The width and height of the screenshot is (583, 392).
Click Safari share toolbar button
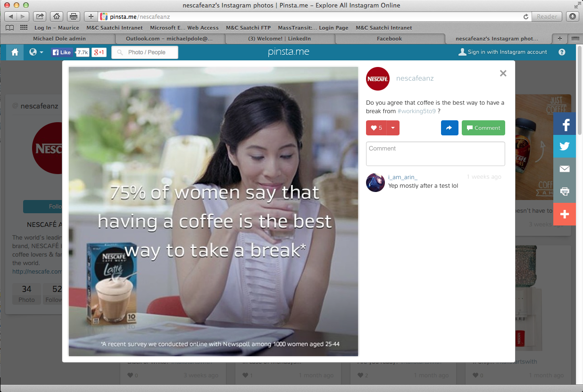(40, 17)
